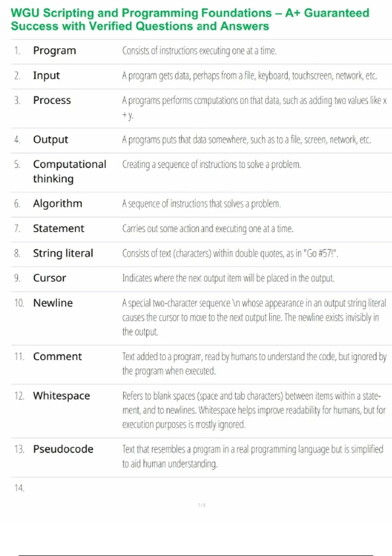Click the definition starting "A sequence of instructions that solves"
Screen dimensions: 392x556
201,204
